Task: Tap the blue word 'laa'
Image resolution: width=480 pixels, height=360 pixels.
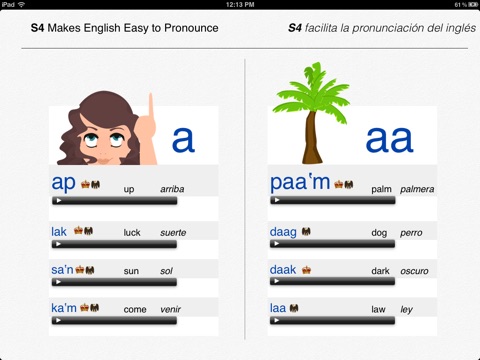Action: tap(278, 308)
